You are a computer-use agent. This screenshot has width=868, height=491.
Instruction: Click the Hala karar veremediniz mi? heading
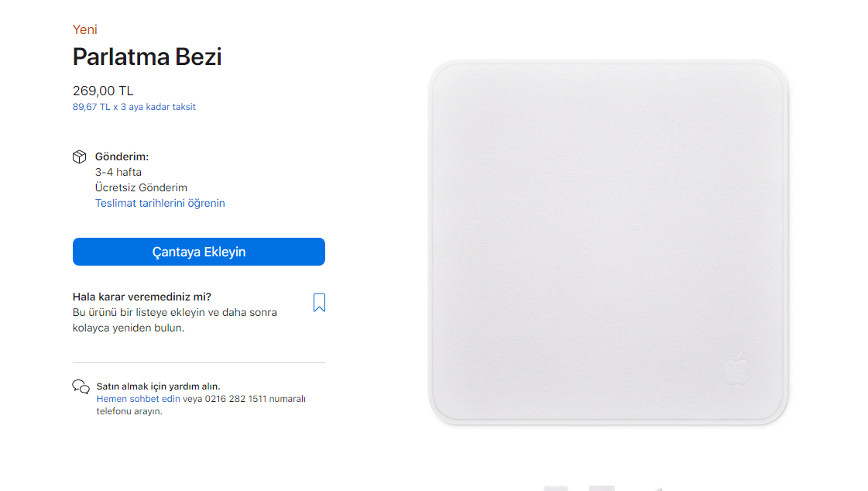(142, 297)
